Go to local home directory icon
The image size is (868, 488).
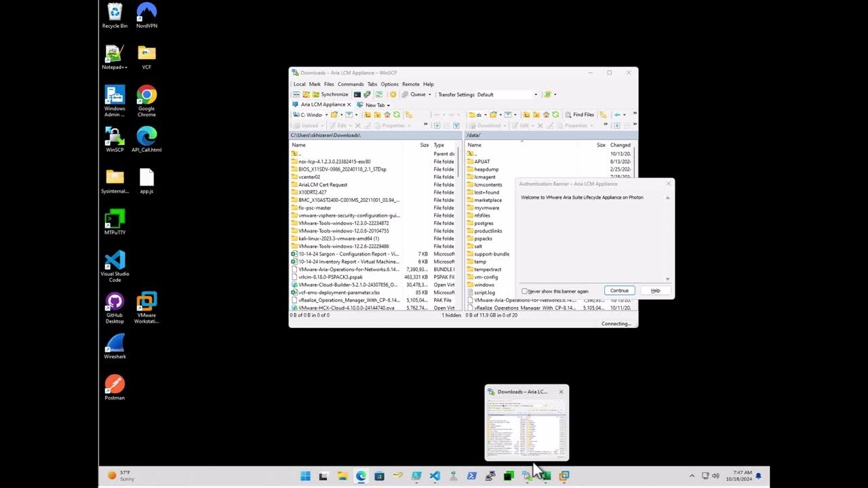387,115
